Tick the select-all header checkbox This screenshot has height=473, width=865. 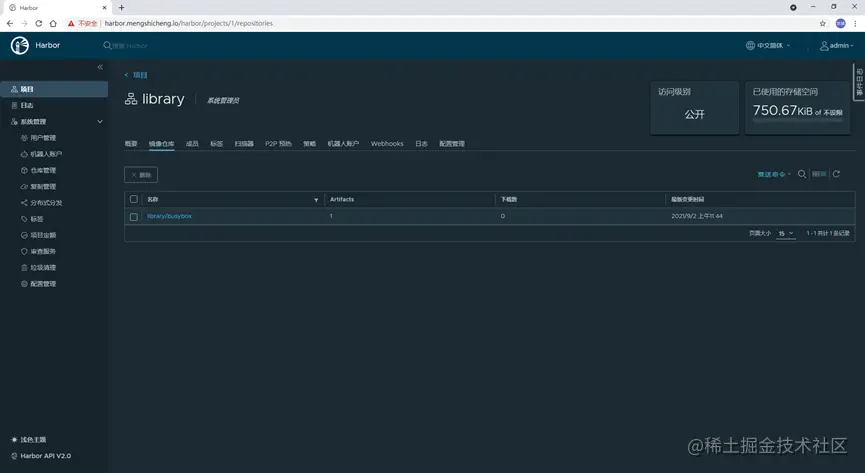coord(134,199)
